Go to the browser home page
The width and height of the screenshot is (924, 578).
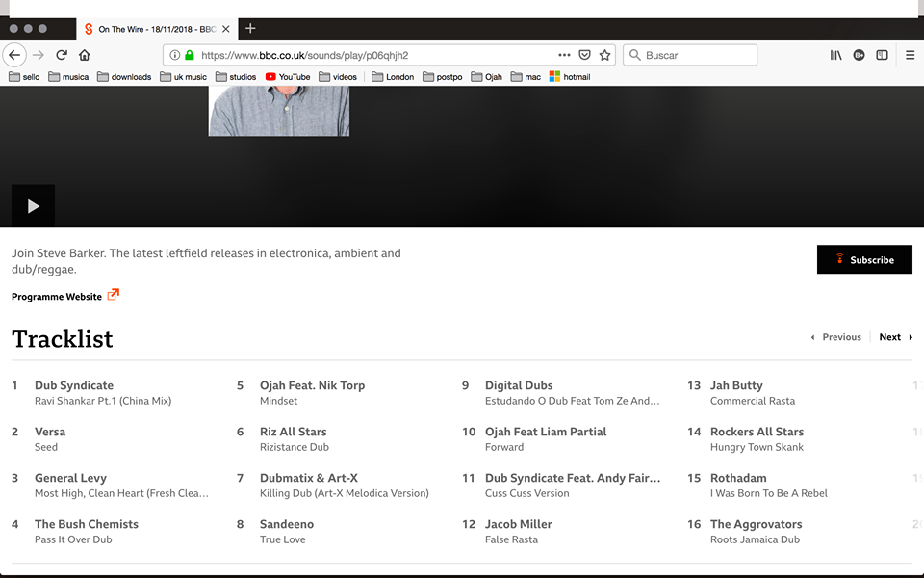click(85, 55)
